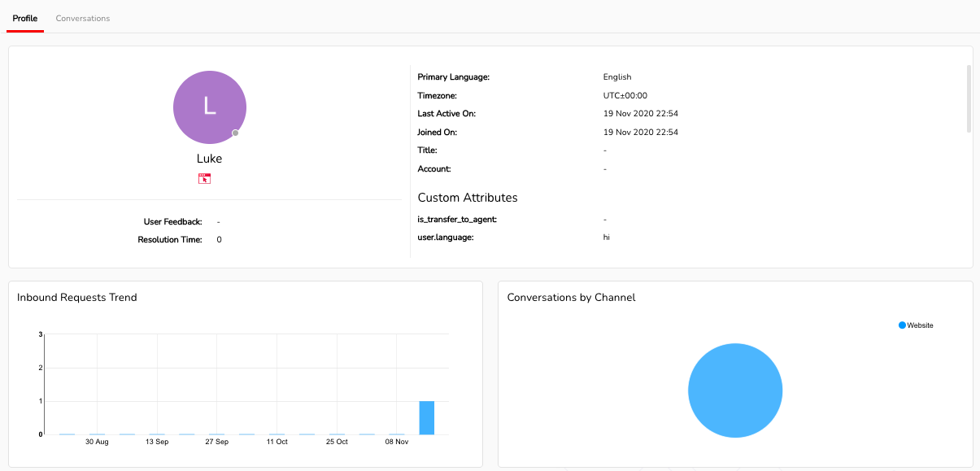Click the Primary Language value English
Viewport: 980px width, 471px height.
coord(617,77)
